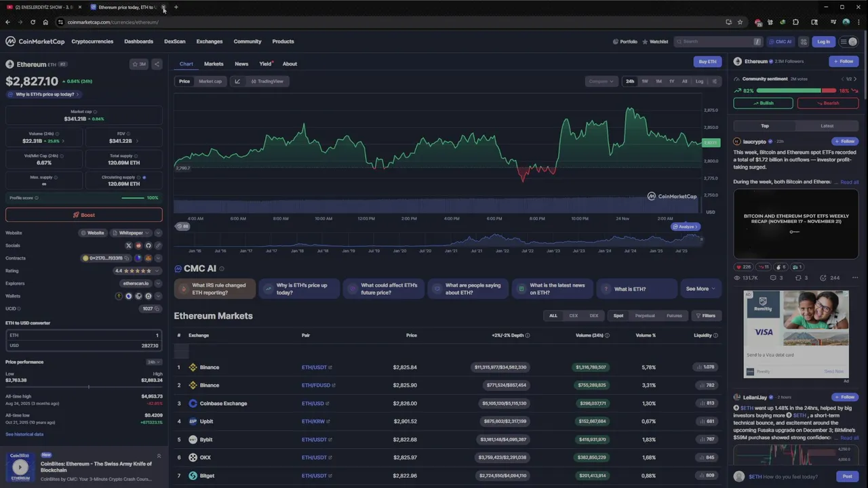Image resolution: width=868 pixels, height=488 pixels.
Task: Expand Contracts list chevron
Action: [x=158, y=258]
